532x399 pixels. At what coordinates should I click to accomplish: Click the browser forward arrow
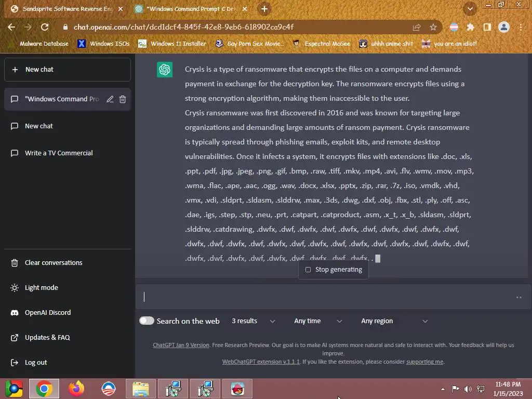[x=28, y=27]
